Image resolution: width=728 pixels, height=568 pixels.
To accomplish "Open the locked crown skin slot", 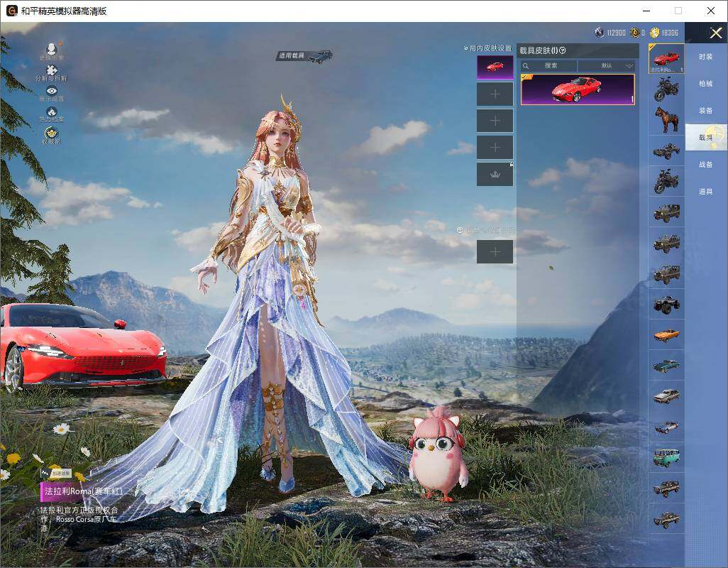I will (495, 174).
